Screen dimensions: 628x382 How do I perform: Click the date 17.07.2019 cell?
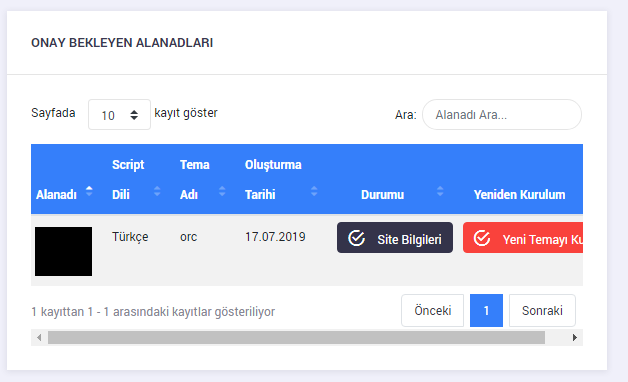(x=275, y=237)
